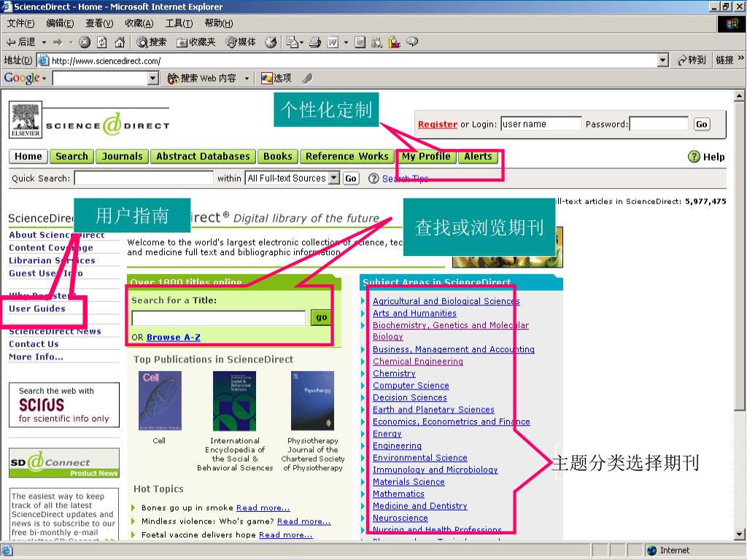The height and width of the screenshot is (560, 747).
Task: Expand the Google search box dropdown
Action: tap(153, 78)
